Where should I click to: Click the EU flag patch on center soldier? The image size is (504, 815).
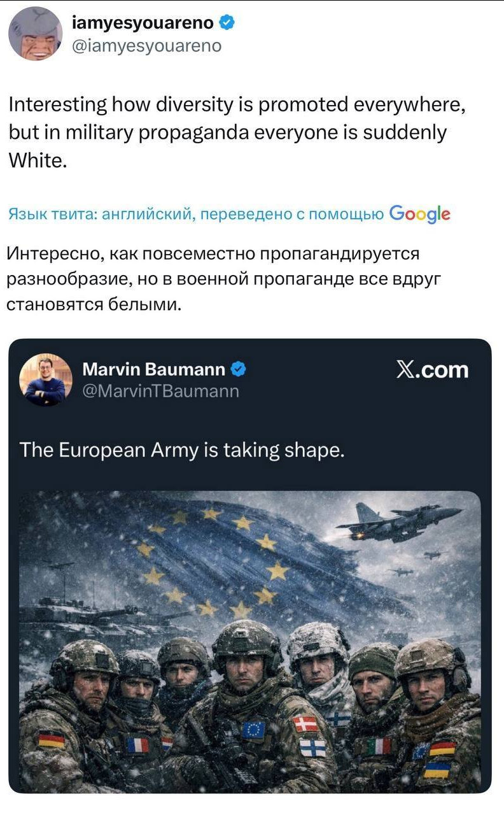coord(253,729)
